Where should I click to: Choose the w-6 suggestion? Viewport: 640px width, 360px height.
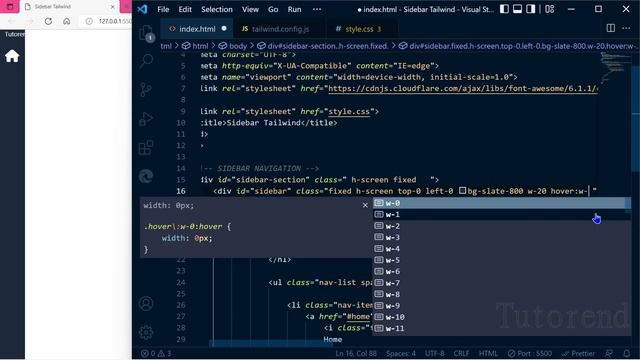(502, 271)
